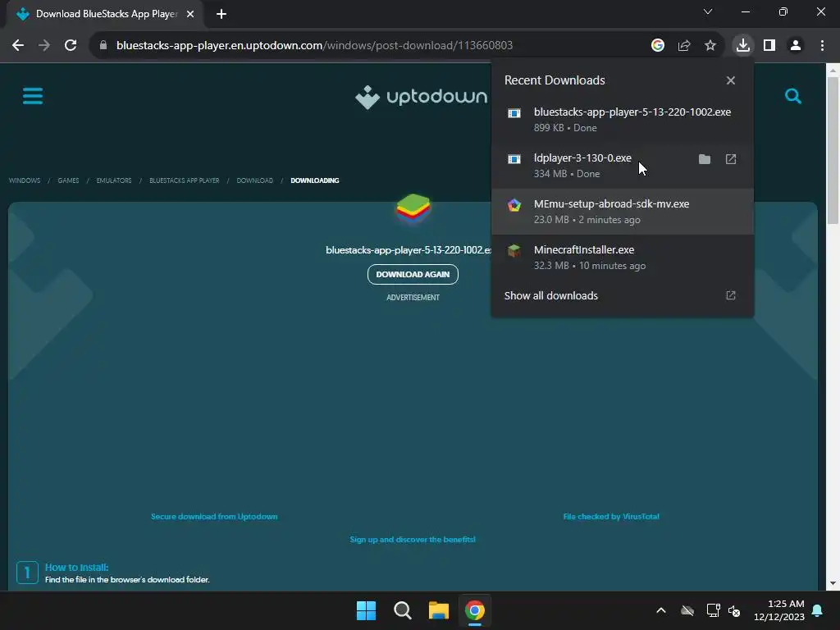840x630 pixels.
Task: Open the Emulators breadcrumb link
Action: point(114,180)
